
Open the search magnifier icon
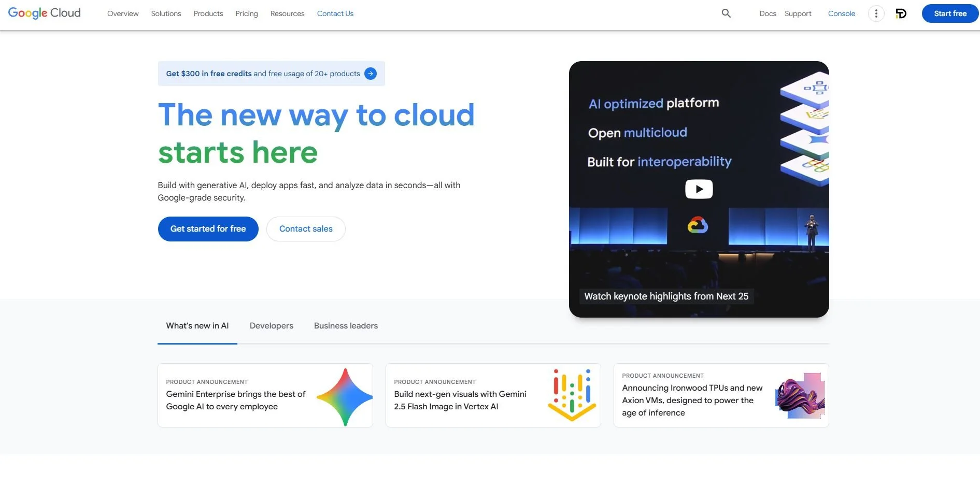pos(726,13)
